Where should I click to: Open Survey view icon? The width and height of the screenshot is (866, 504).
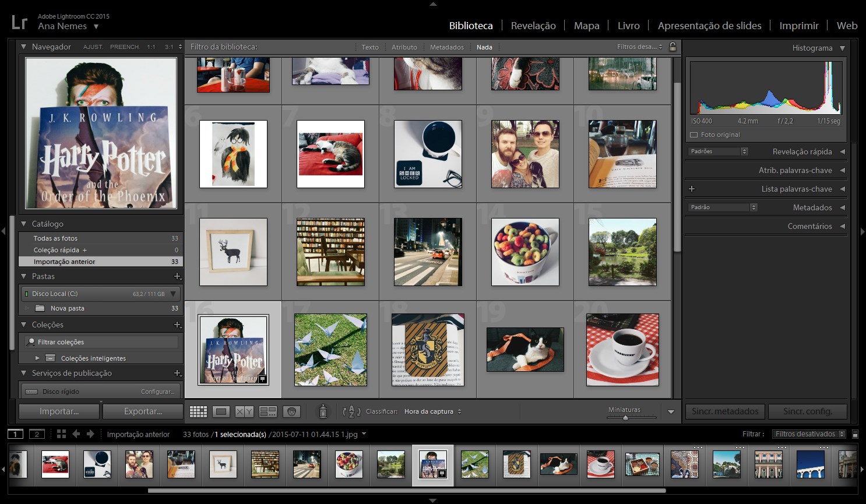point(268,412)
